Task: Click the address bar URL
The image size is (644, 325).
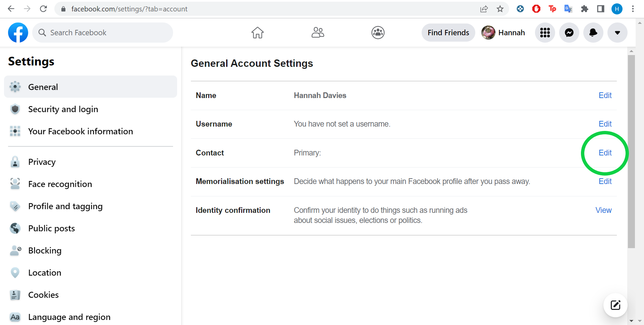Action: tap(129, 9)
